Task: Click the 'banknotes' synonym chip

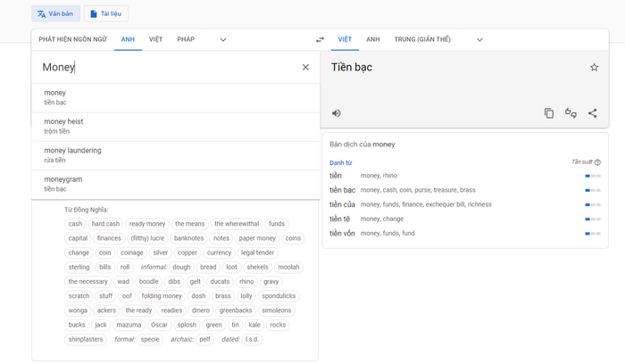Action: click(x=188, y=238)
